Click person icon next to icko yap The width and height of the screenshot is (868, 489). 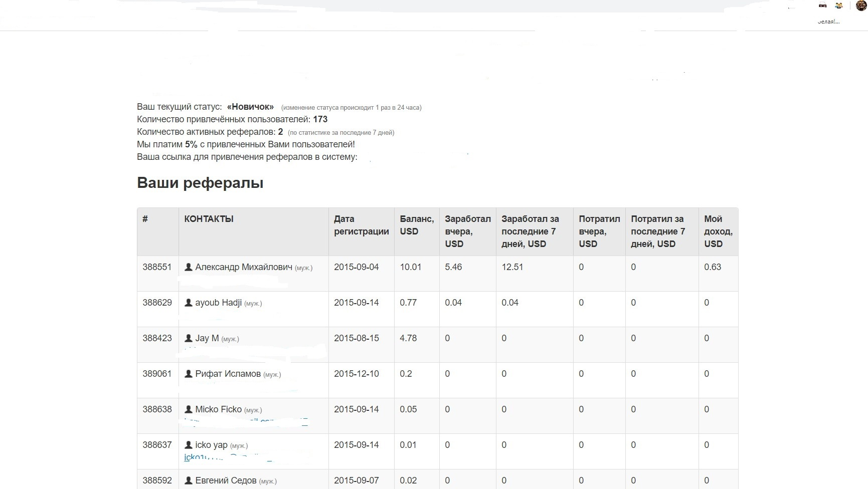pyautogui.click(x=189, y=445)
